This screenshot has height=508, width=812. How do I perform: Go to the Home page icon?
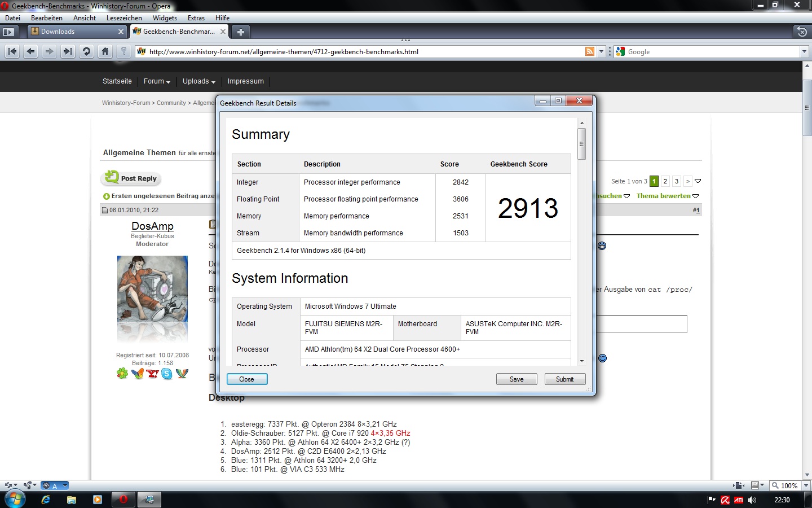pos(105,51)
